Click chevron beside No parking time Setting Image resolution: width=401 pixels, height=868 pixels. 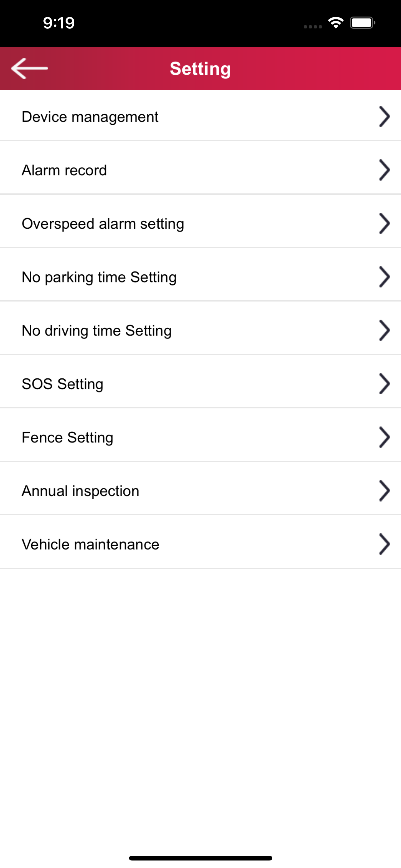[x=384, y=277]
